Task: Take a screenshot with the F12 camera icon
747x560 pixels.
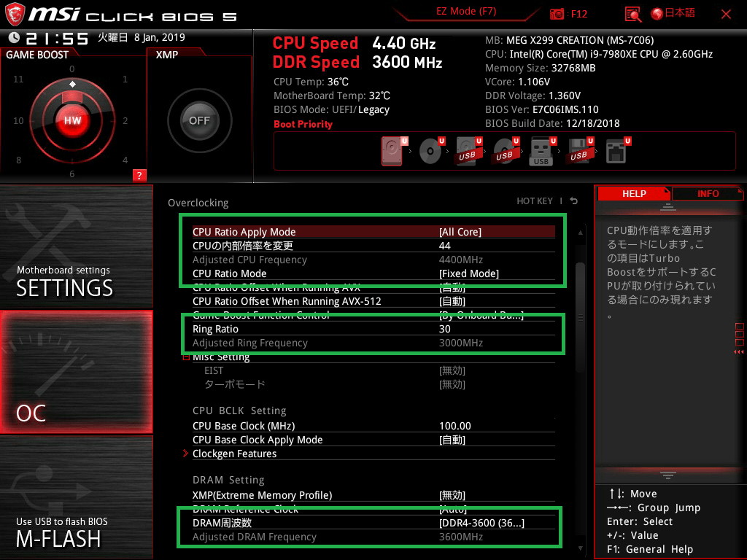Action: pos(557,14)
